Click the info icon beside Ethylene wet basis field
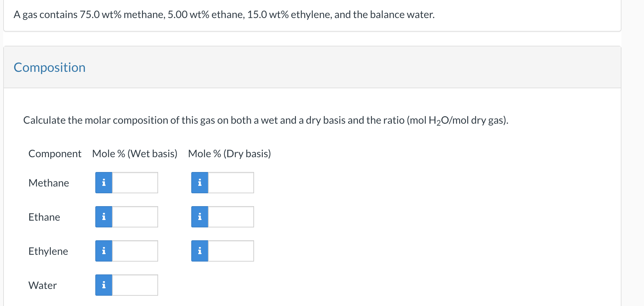Viewport: 644px width, 306px height. [104, 251]
